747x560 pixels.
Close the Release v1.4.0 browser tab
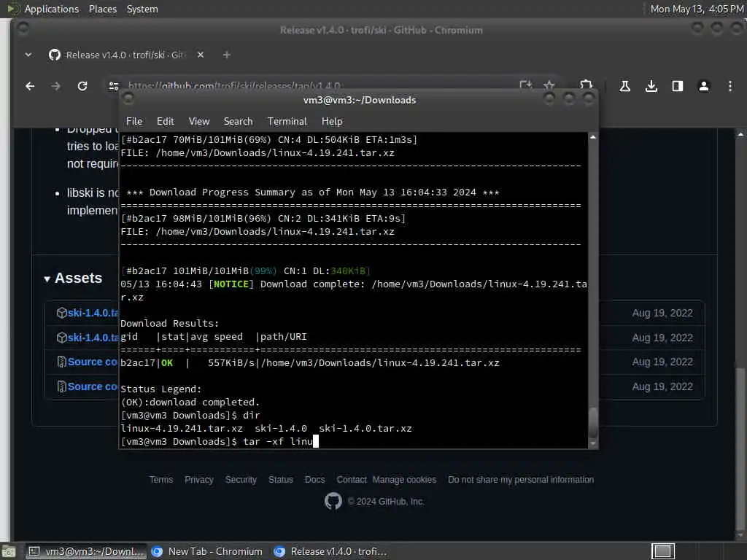coord(201,55)
